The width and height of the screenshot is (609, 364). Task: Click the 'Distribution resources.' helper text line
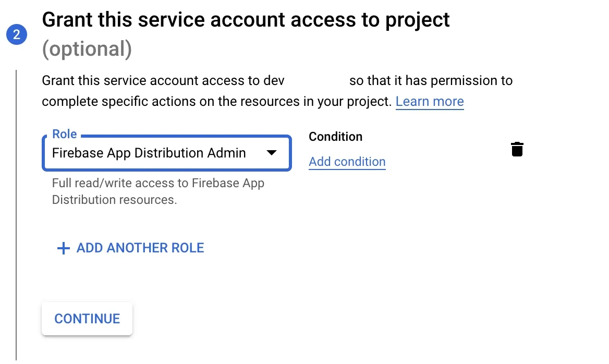pyautogui.click(x=114, y=200)
